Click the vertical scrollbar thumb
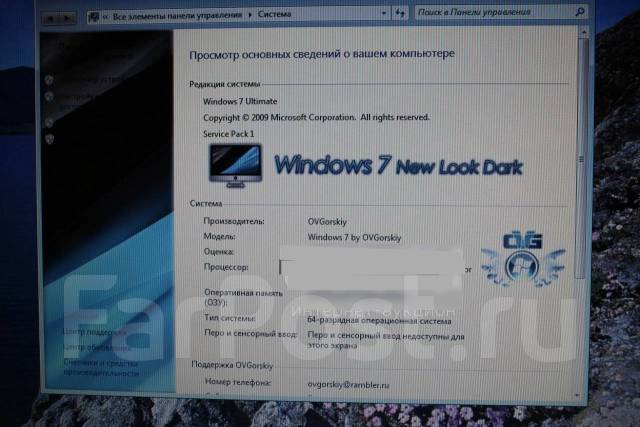This screenshot has height=427, width=640. coord(582,159)
